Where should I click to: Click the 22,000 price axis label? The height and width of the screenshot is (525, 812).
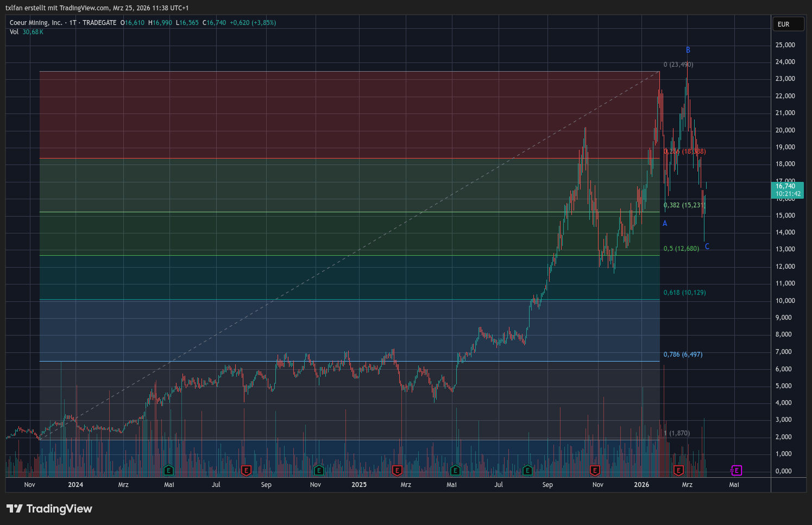point(785,96)
